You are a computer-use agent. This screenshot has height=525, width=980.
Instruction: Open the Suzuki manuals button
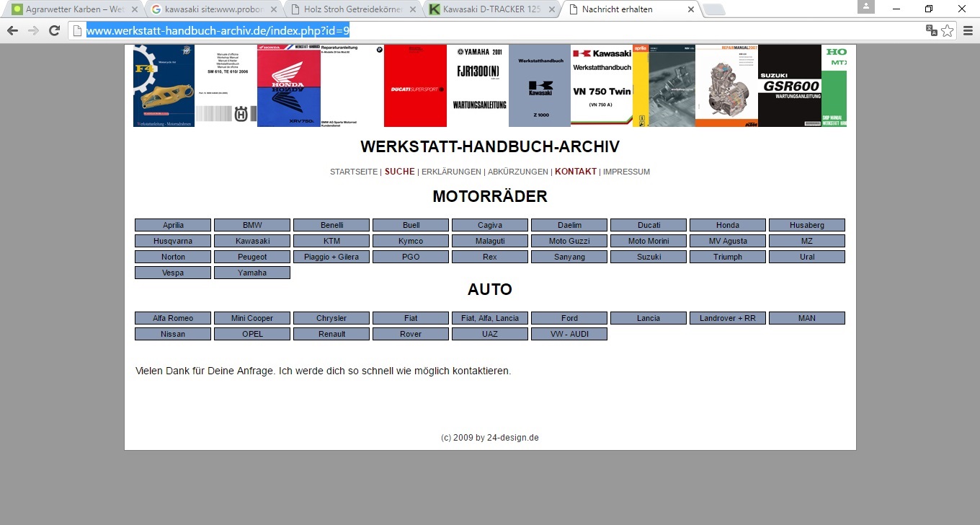click(649, 257)
